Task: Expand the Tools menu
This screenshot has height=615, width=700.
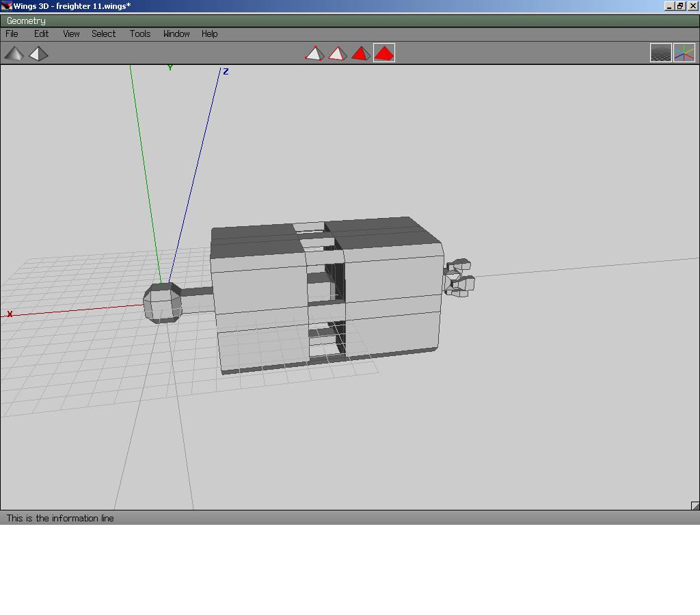Action: 140,33
